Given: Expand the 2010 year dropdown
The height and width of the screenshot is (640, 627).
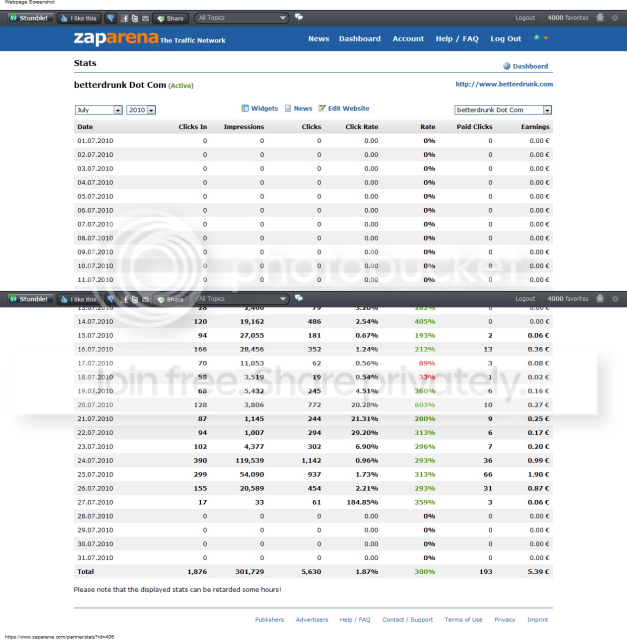Looking at the screenshot, I should click(141, 110).
